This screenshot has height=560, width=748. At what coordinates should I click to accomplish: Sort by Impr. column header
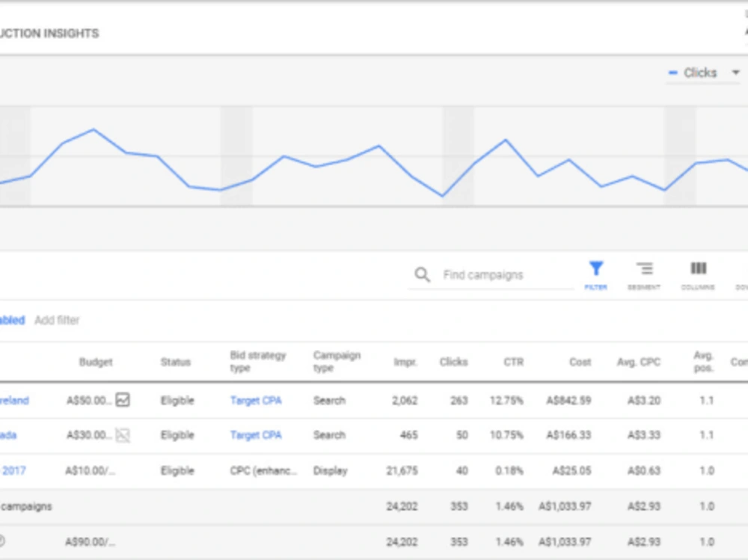point(405,362)
